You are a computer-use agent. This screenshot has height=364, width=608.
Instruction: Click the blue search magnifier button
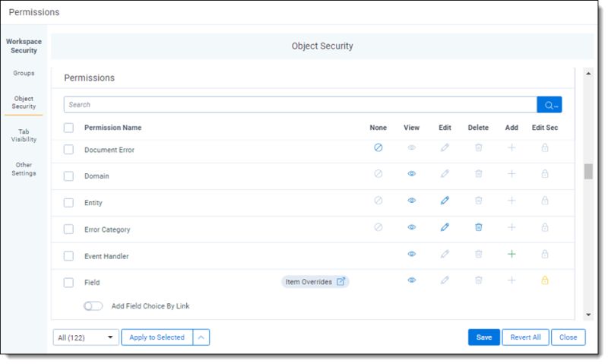pos(549,105)
